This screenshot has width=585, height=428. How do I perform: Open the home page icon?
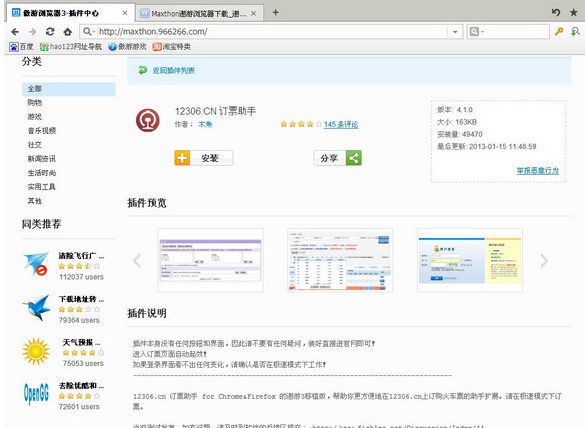[68, 32]
